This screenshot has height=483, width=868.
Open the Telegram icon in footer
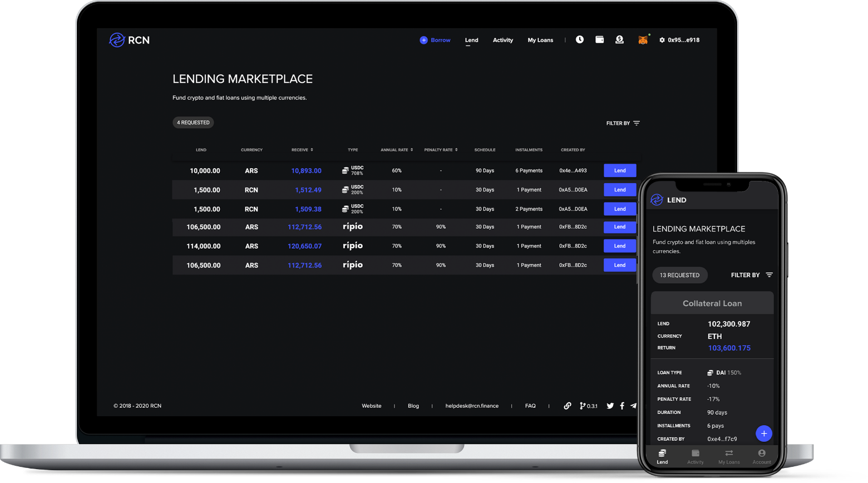[633, 406]
